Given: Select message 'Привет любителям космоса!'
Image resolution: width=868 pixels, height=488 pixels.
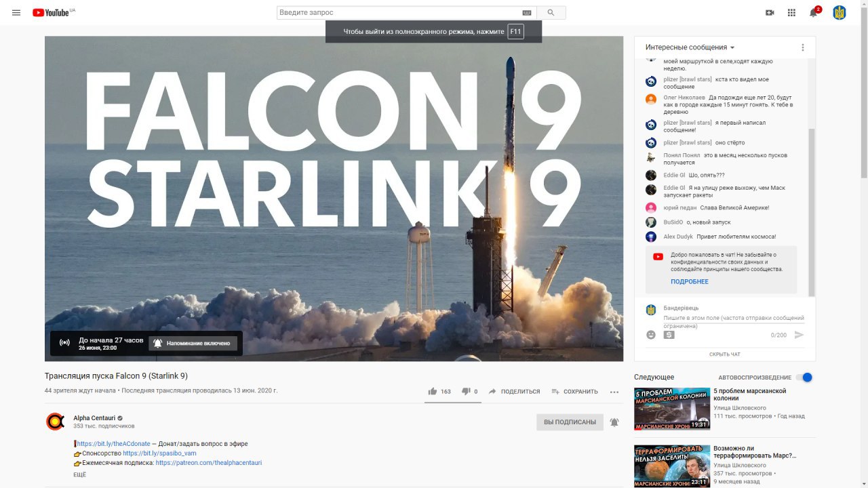Looking at the screenshot, I should coord(736,237).
